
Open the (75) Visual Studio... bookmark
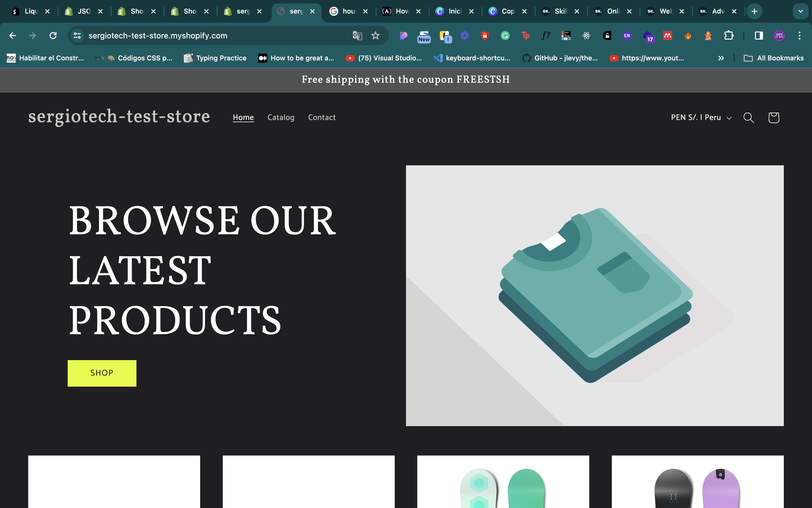point(384,58)
